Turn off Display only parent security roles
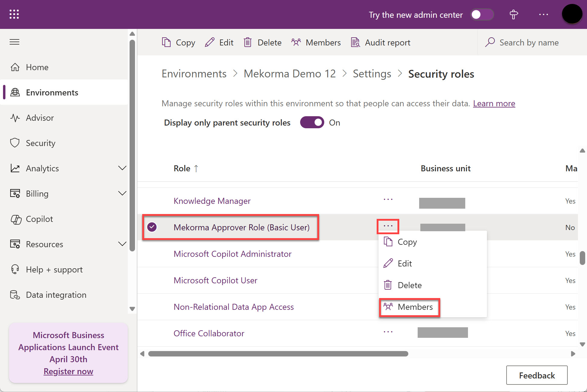 [x=312, y=123]
